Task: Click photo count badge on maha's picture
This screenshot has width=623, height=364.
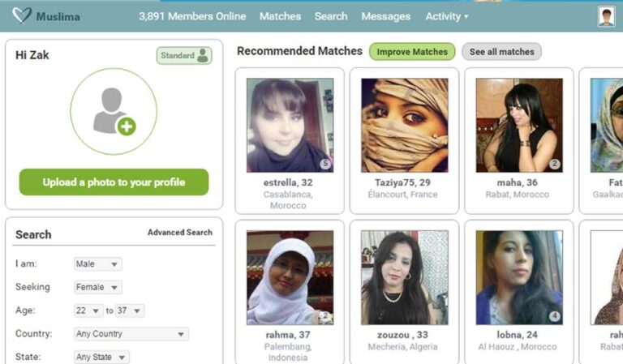Action: pos(555,164)
